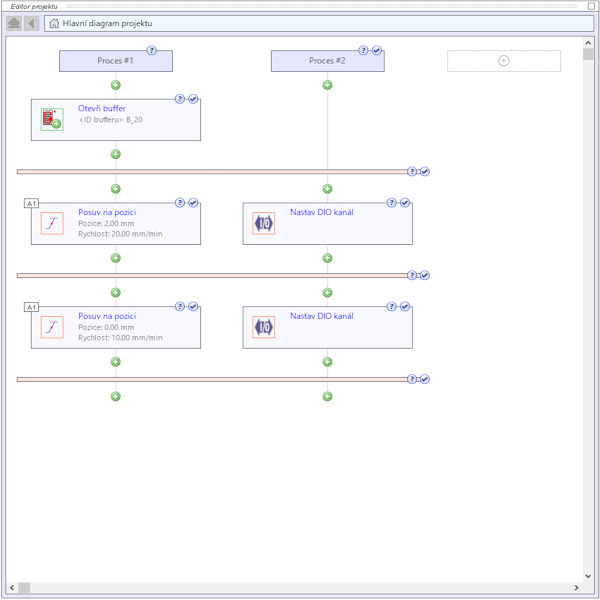Image resolution: width=600 pixels, height=600 pixels.
Task: Add step at end of Proces #1 column
Action: (116, 396)
